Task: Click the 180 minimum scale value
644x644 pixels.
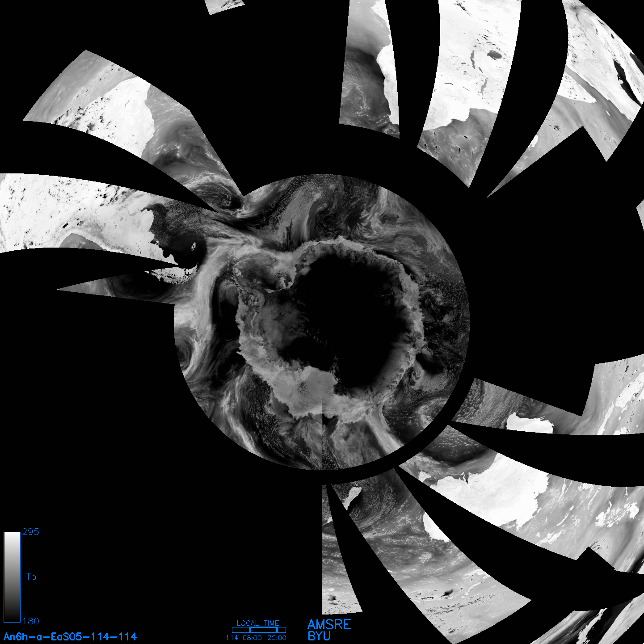Action: (30, 621)
